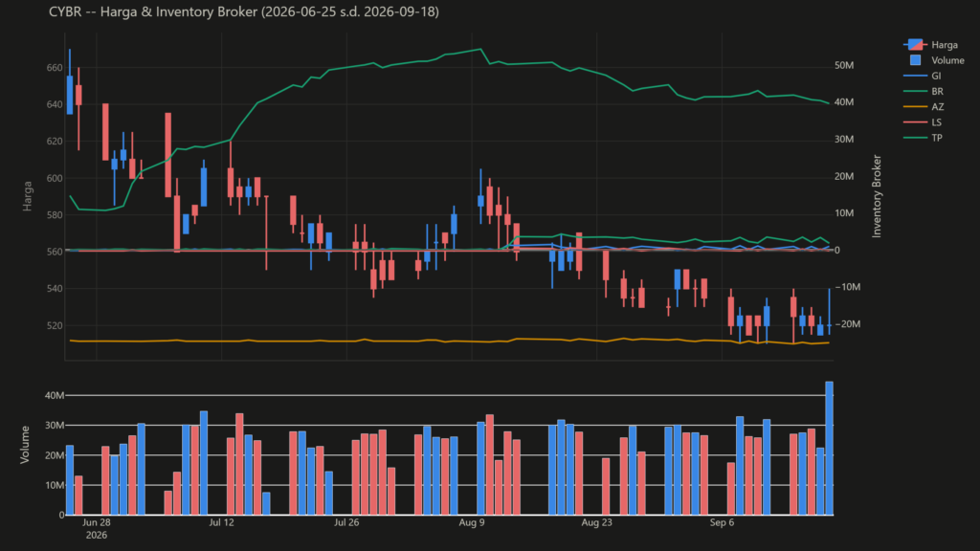Screen dimensions: 980x551
Task: Click the −10M inventory tick label
Action: [x=848, y=287]
